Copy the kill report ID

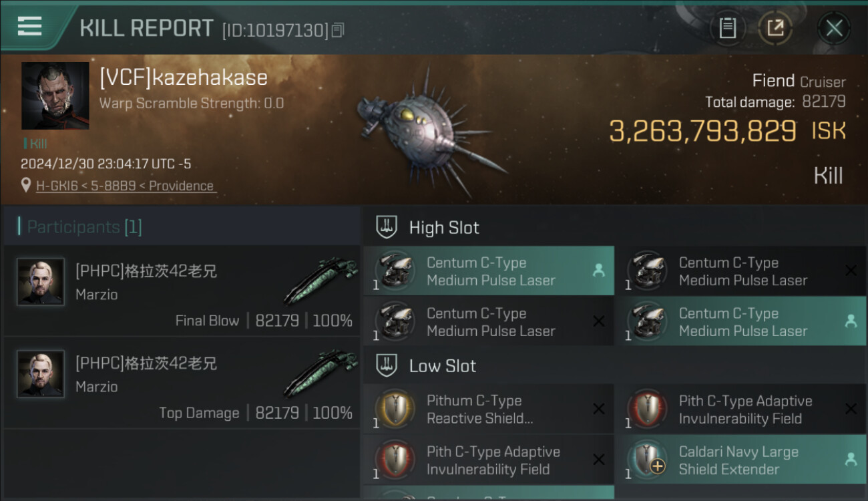click(x=338, y=30)
